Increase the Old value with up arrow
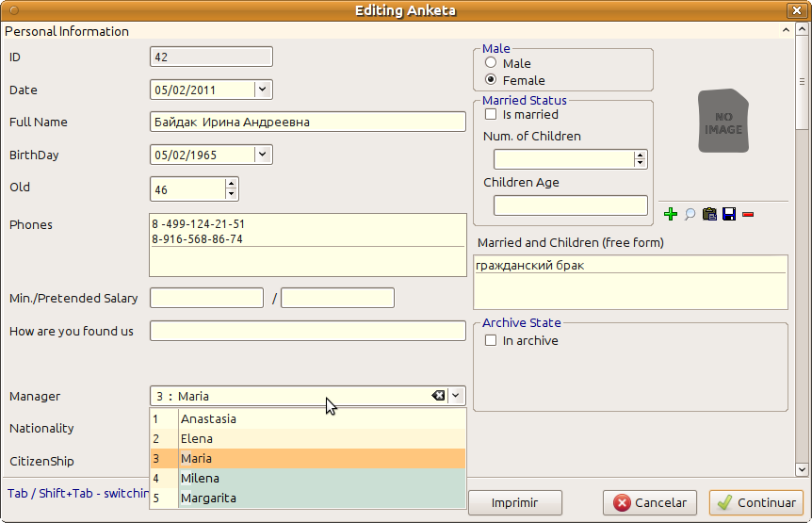This screenshot has width=812, height=523. (x=232, y=184)
